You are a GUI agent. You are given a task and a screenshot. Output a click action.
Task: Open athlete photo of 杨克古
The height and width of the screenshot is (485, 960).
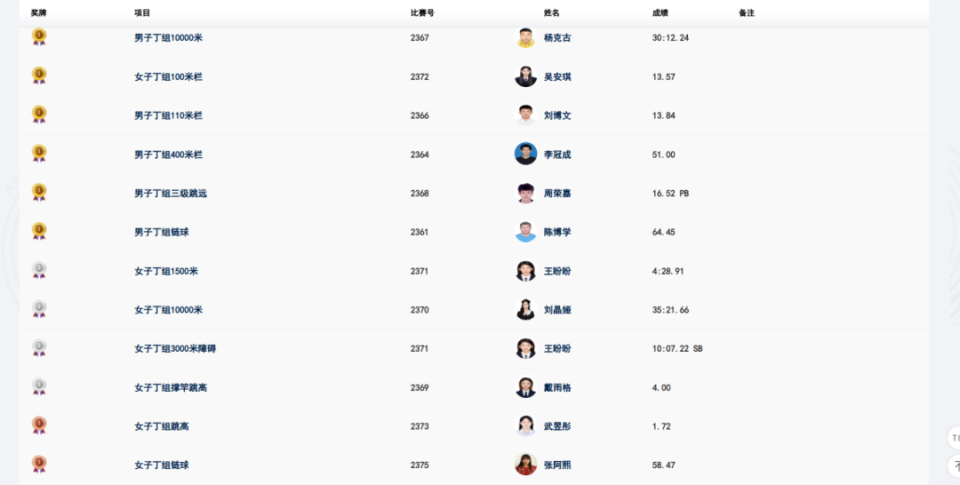click(525, 38)
